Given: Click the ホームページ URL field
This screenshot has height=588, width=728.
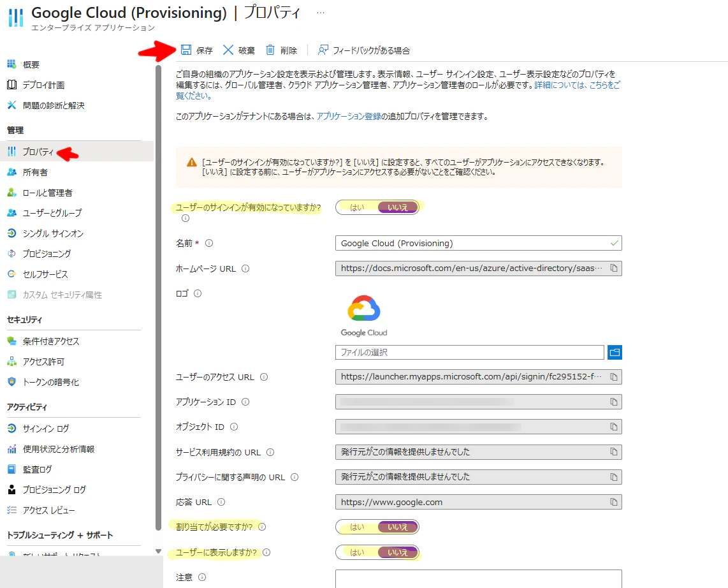Looking at the screenshot, I should 478,268.
